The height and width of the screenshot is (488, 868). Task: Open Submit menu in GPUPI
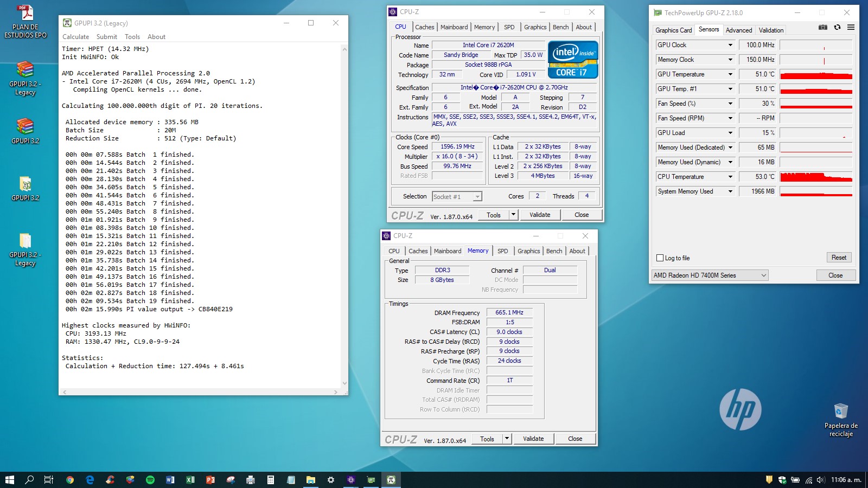pos(107,37)
